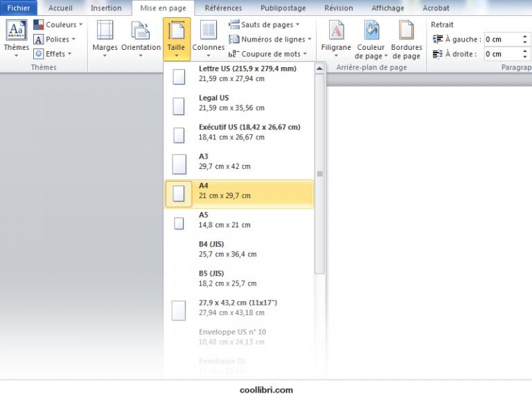Click the À droite indent field
Image resolution: width=532 pixels, height=399 pixels.
503,54
